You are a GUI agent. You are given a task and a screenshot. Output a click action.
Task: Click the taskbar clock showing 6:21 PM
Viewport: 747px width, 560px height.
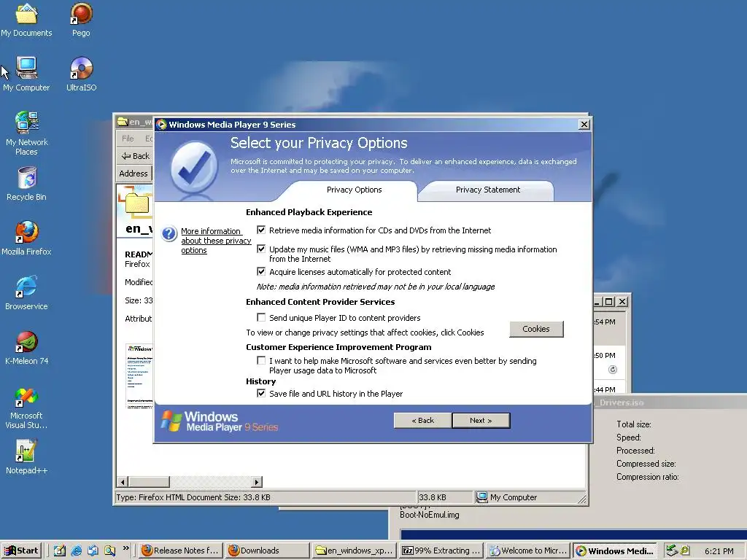click(x=719, y=551)
